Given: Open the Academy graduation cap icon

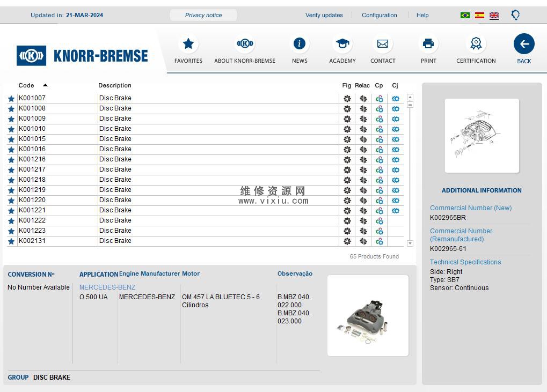Looking at the screenshot, I should [342, 44].
